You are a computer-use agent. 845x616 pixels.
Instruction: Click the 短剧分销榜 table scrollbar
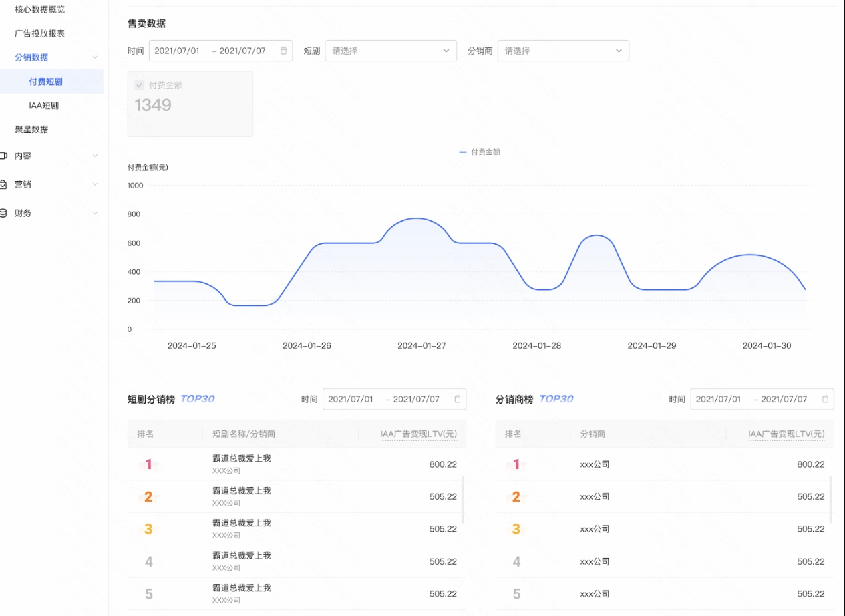point(463,500)
